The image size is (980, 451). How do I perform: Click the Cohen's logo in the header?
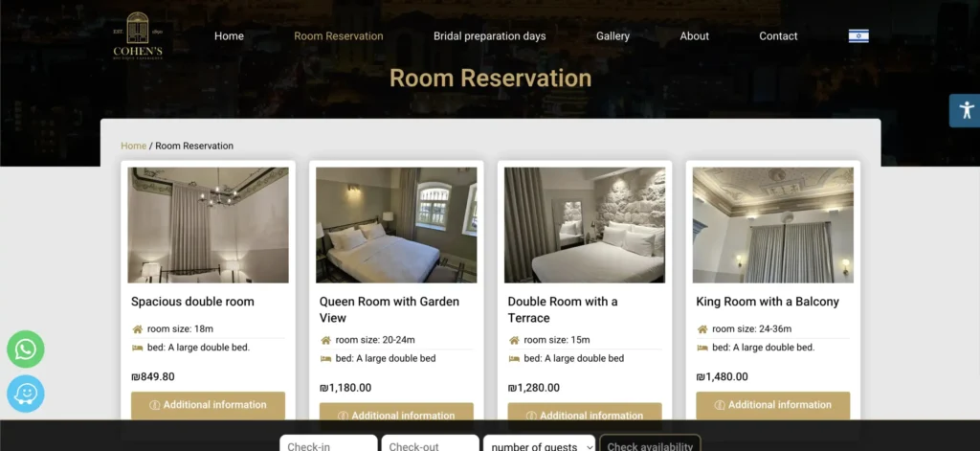tap(138, 36)
